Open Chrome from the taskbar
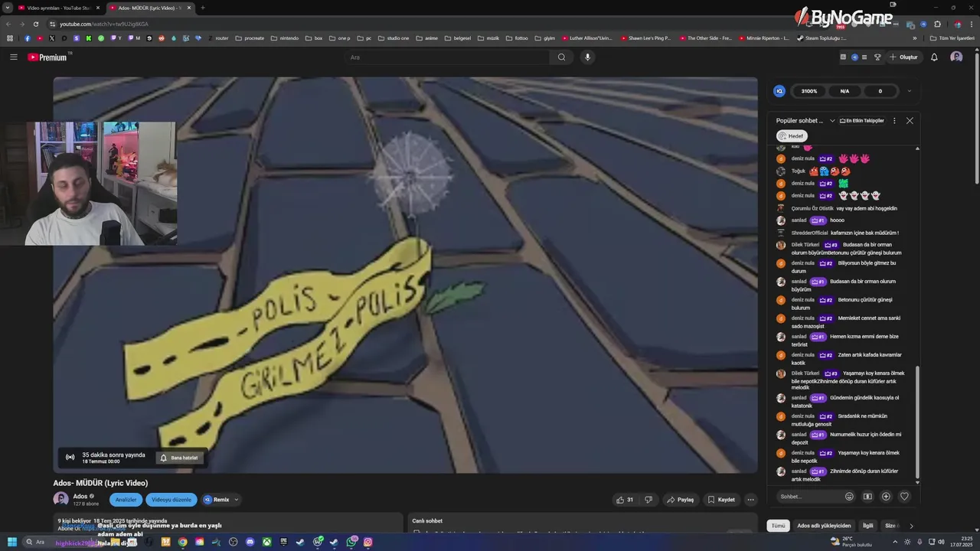Image resolution: width=980 pixels, height=551 pixels. coord(182,542)
